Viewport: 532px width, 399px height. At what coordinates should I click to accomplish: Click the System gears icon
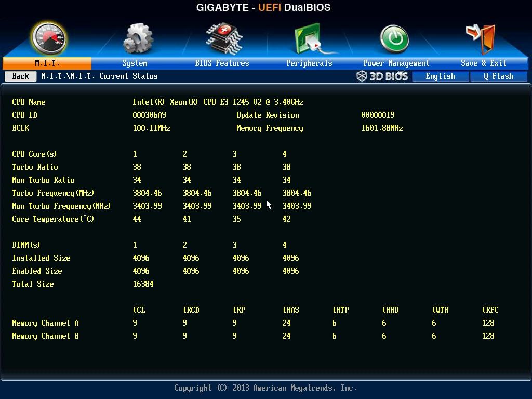point(138,38)
